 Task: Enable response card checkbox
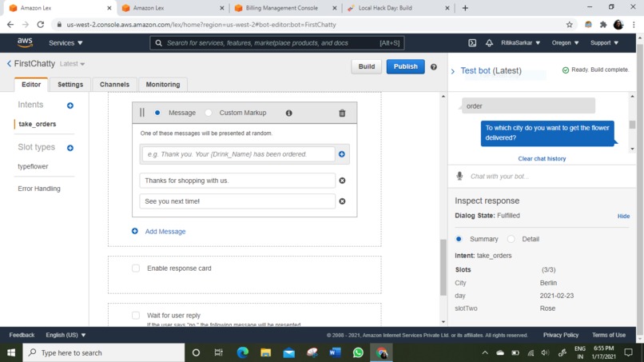tap(136, 269)
